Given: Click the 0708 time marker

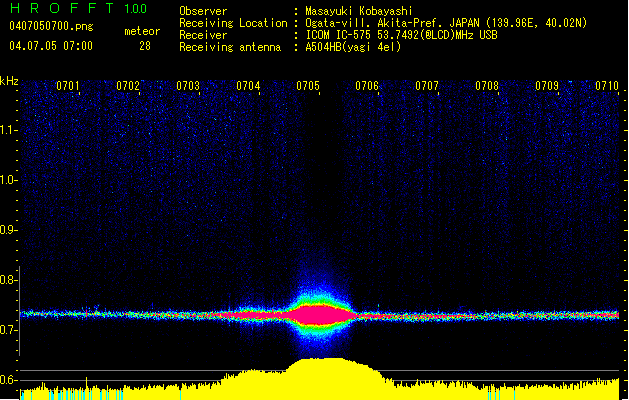Looking at the screenshot, I should (x=487, y=86).
